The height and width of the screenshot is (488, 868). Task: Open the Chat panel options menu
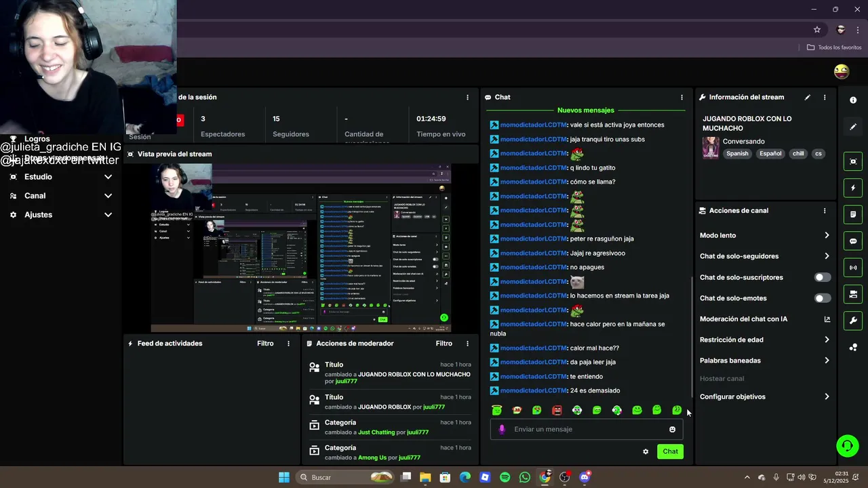pos(682,97)
